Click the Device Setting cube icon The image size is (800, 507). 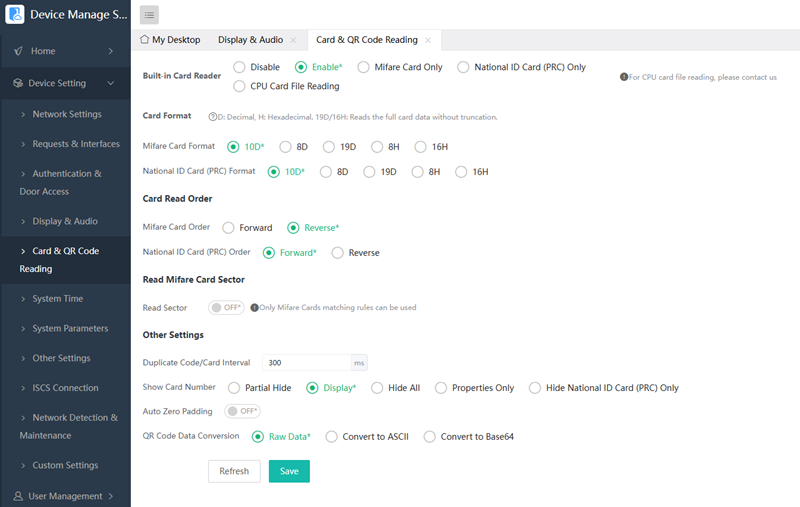pos(18,83)
